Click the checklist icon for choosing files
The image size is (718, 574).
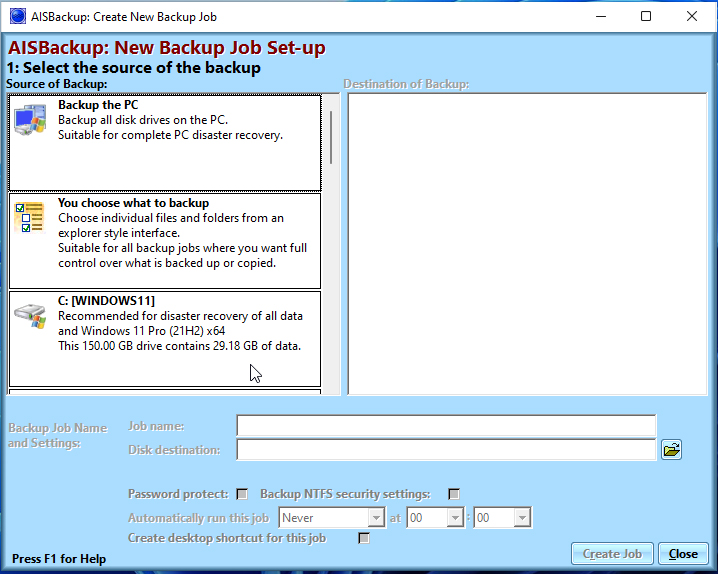pos(31,218)
